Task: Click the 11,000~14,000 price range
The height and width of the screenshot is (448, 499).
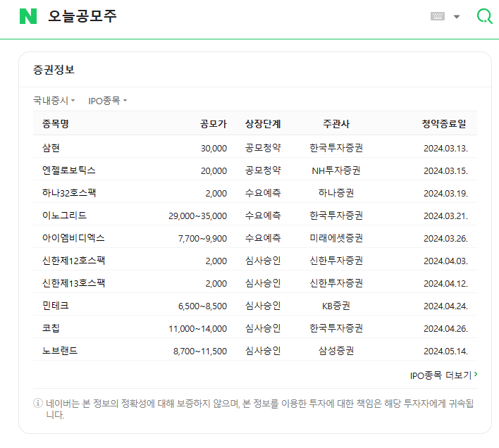Action: click(x=197, y=329)
